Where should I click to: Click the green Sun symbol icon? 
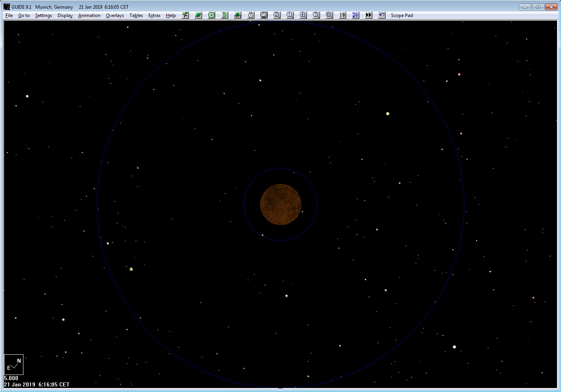[x=212, y=15]
